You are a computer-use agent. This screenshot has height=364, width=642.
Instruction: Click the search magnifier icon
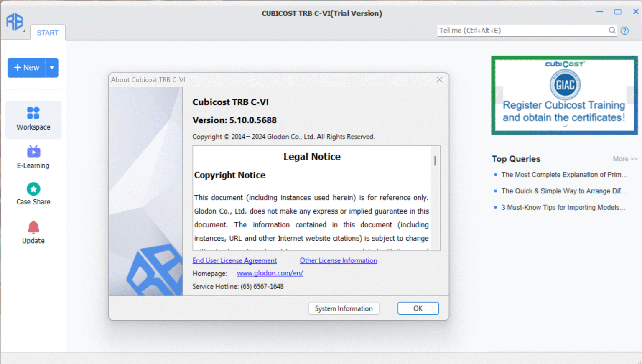612,30
